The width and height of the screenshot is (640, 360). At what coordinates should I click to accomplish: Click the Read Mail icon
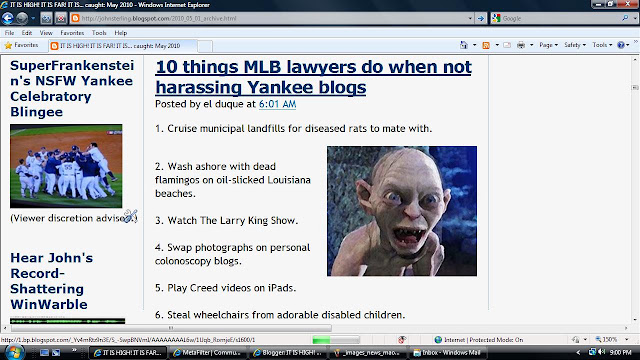tap(507, 45)
